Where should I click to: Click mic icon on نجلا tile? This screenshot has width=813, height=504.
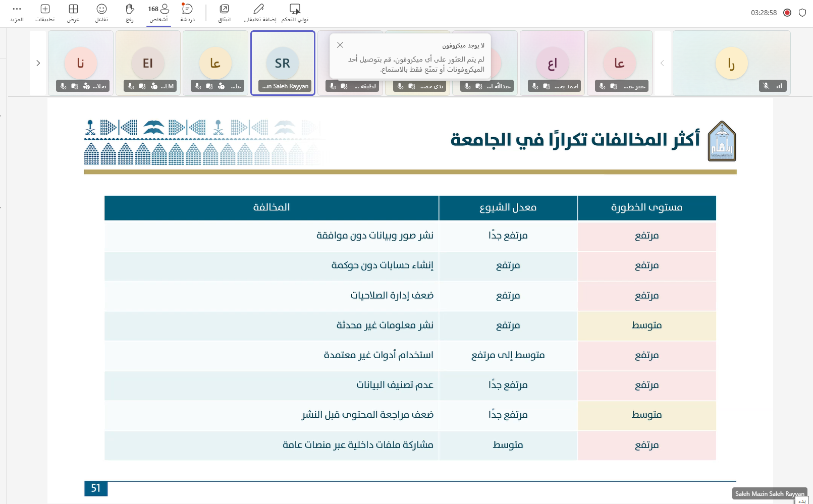(x=63, y=86)
